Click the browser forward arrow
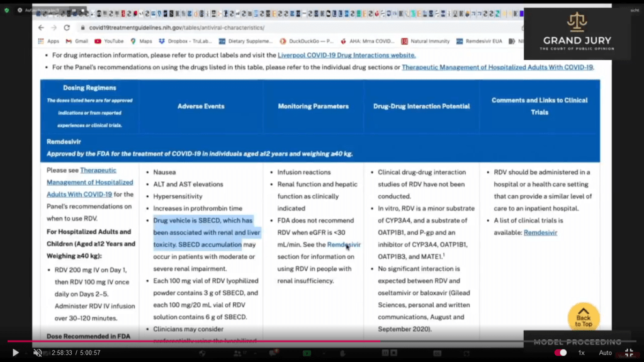Screen dimensions: 644x362 click(x=54, y=28)
